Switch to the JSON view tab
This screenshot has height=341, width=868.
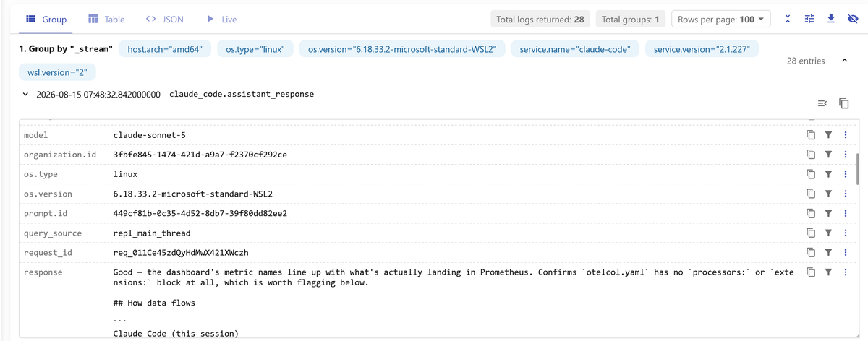164,20
